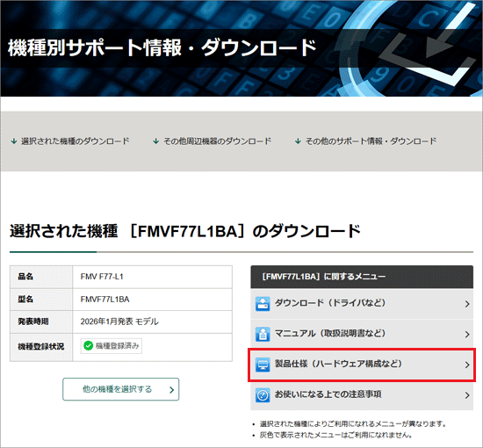The height and width of the screenshot is (448, 483).
Task: Click chevron at right of ダウンロード row
Action: [467, 304]
